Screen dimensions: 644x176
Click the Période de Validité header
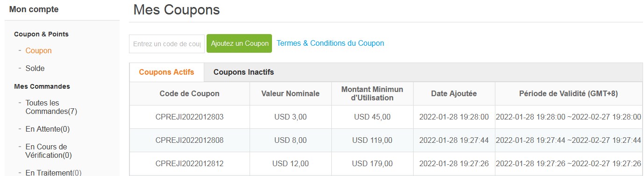click(568, 93)
